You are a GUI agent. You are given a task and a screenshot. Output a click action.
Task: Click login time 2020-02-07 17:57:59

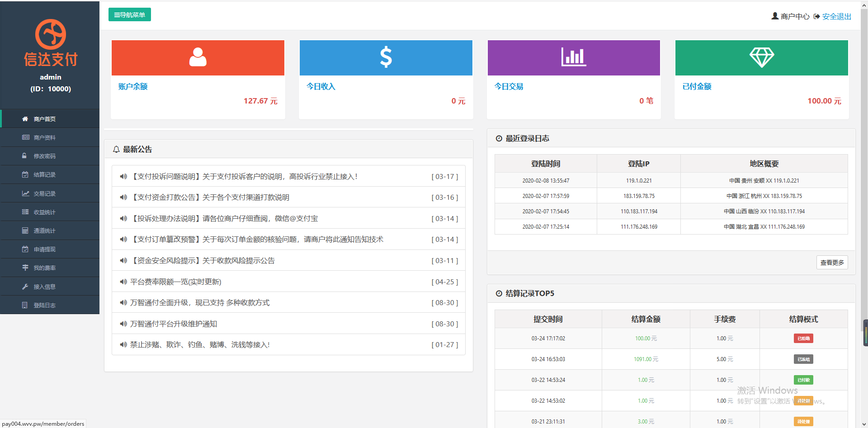click(546, 196)
